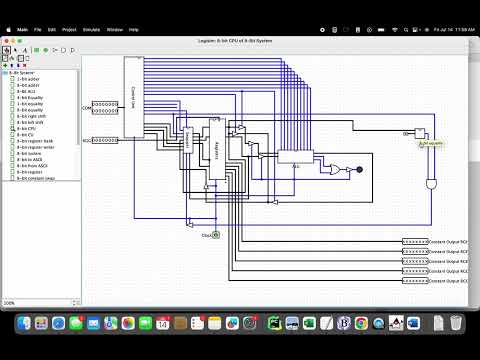Click the dark output LED on canvas

[359, 170]
